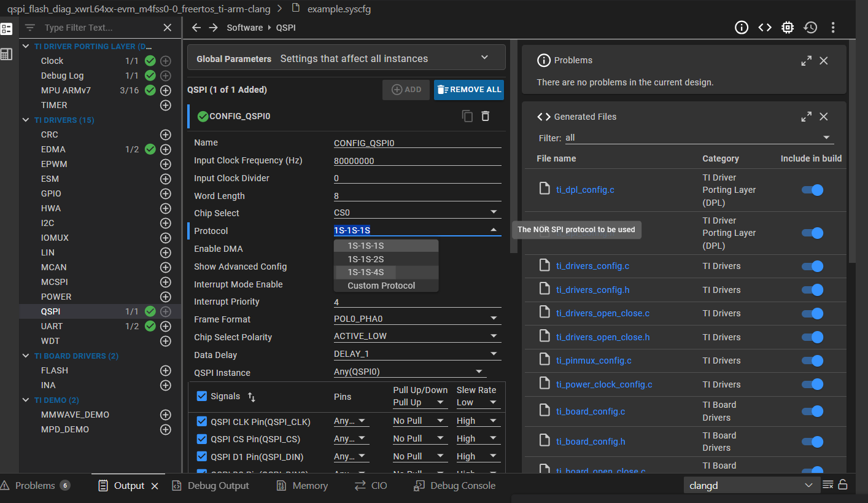Navigate back with the left arrow

pyautogui.click(x=196, y=28)
